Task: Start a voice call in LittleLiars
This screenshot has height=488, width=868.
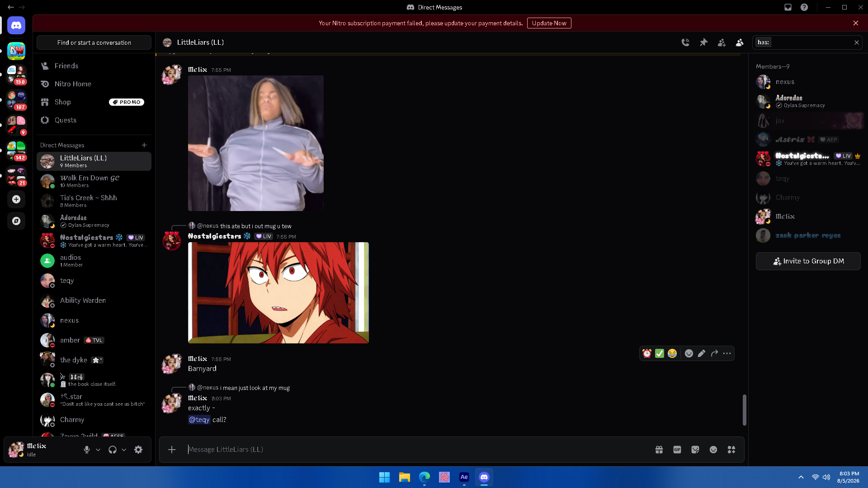Action: pyautogui.click(x=685, y=42)
